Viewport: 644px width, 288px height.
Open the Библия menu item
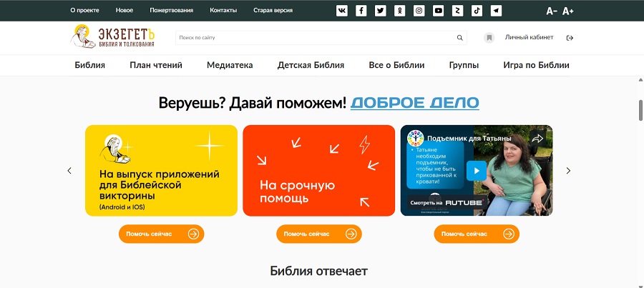(x=90, y=65)
